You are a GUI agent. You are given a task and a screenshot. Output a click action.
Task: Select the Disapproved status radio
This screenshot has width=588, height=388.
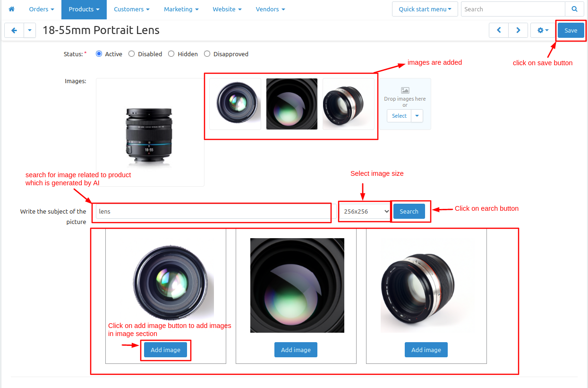coord(207,54)
